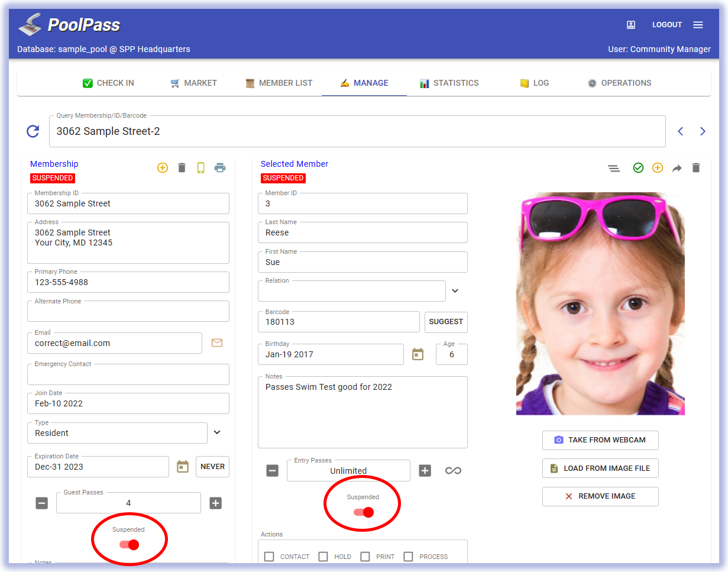Check the HOLD action checkbox

click(323, 557)
